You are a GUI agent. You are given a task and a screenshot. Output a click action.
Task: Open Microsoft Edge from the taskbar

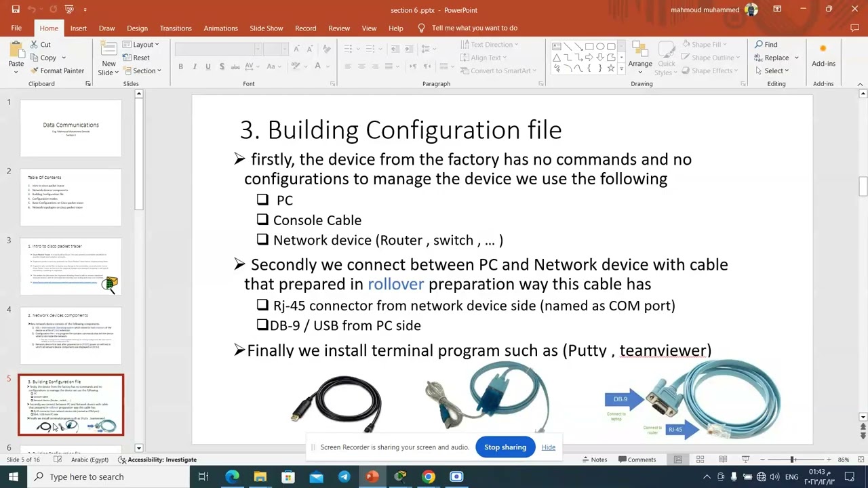[232, 476]
